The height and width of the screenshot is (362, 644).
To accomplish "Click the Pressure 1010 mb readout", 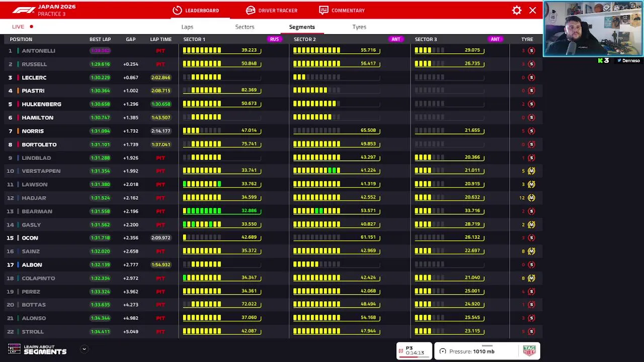I will click(x=472, y=351).
